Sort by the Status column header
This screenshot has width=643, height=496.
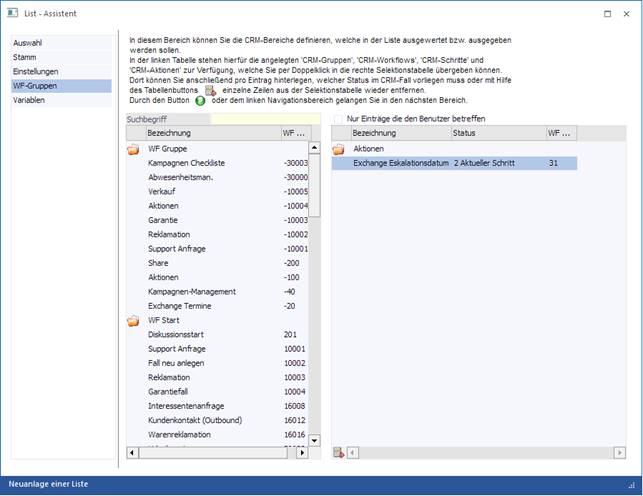point(496,133)
